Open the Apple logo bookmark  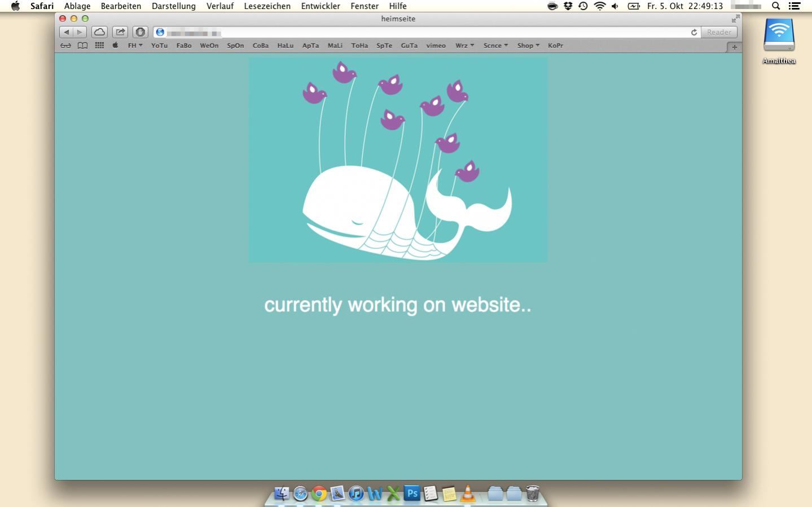tap(115, 46)
